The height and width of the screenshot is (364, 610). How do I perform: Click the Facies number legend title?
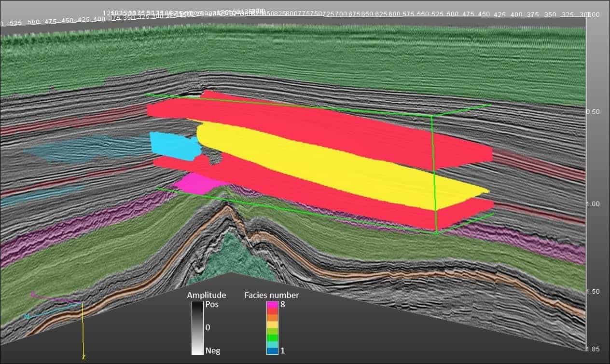tap(271, 295)
